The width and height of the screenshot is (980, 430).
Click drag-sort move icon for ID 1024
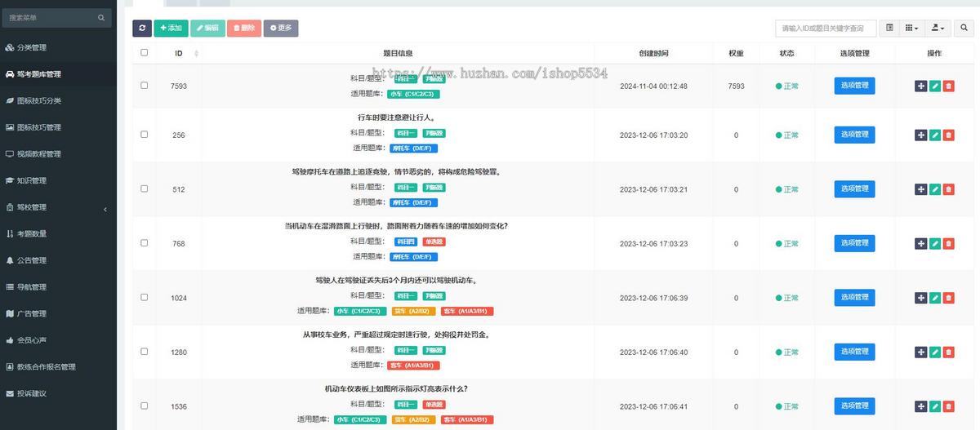click(921, 298)
